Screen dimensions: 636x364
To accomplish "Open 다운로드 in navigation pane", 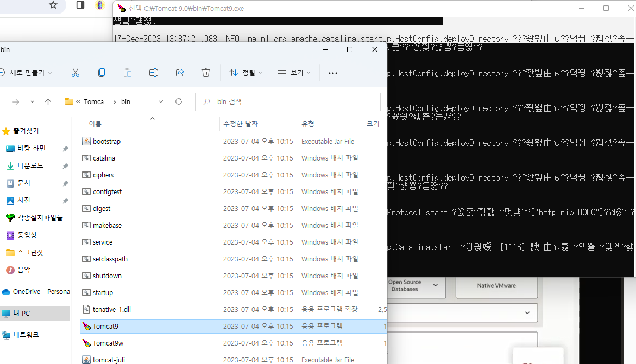I will tap(30, 165).
